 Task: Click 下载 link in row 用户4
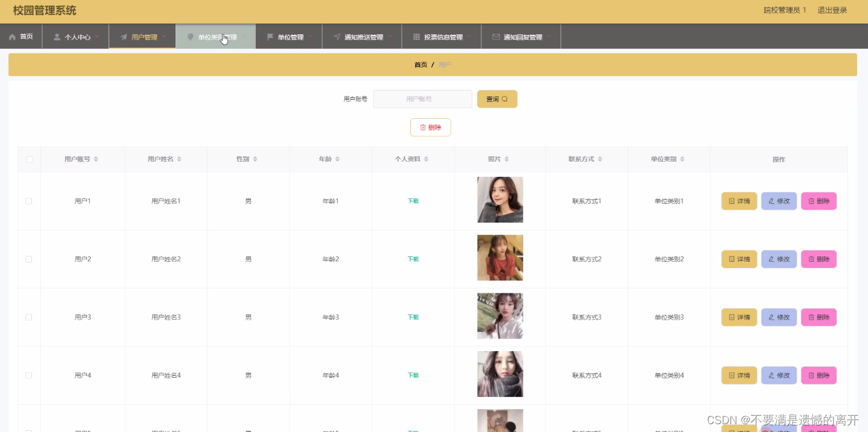(x=413, y=375)
